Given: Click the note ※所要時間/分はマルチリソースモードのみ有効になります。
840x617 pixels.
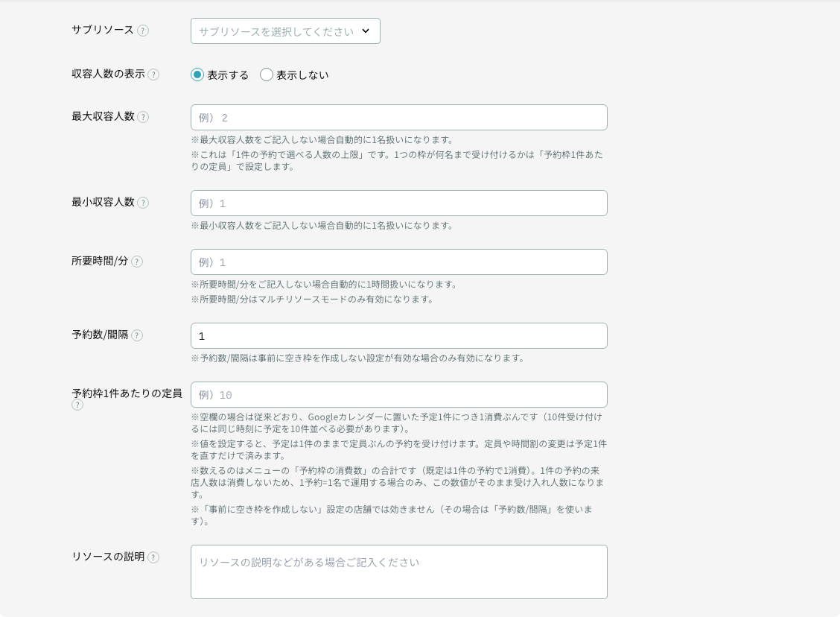Looking at the screenshot, I should 312,299.
